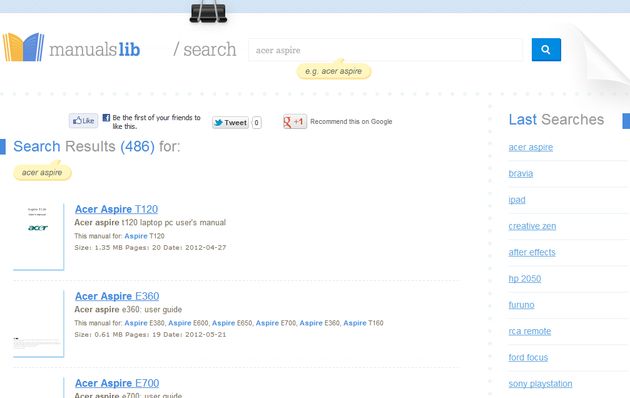The width and height of the screenshot is (630, 398).
Task: Click the Aspire T160 model link
Action: pyautogui.click(x=363, y=323)
